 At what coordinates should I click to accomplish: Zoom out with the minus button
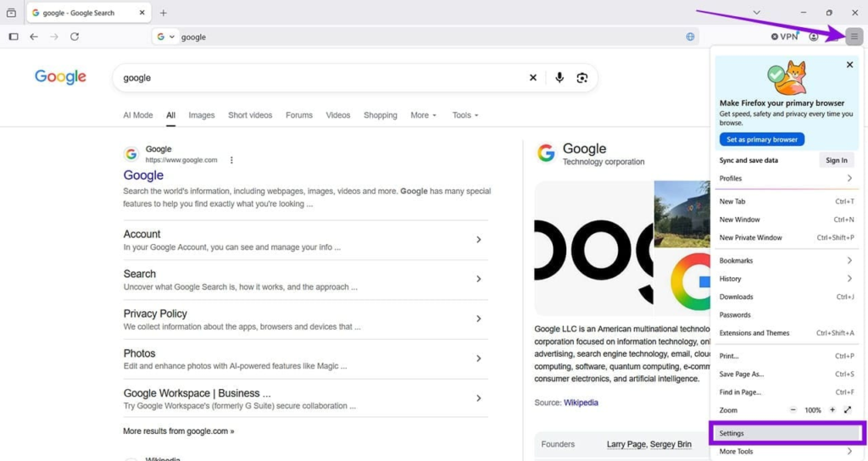click(793, 410)
